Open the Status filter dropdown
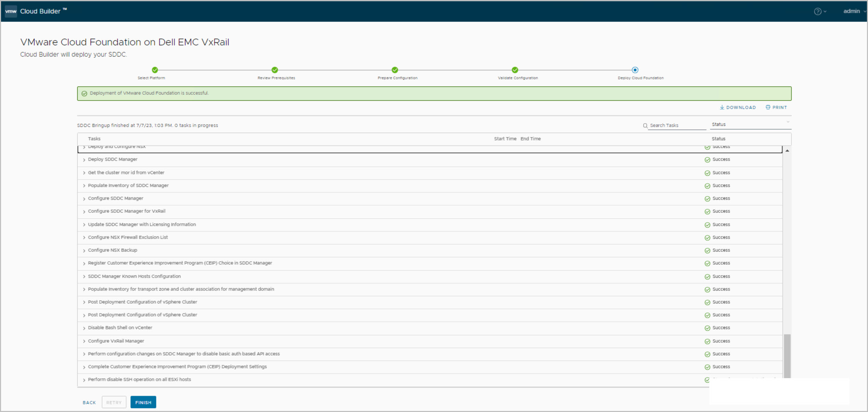 pyautogui.click(x=750, y=125)
